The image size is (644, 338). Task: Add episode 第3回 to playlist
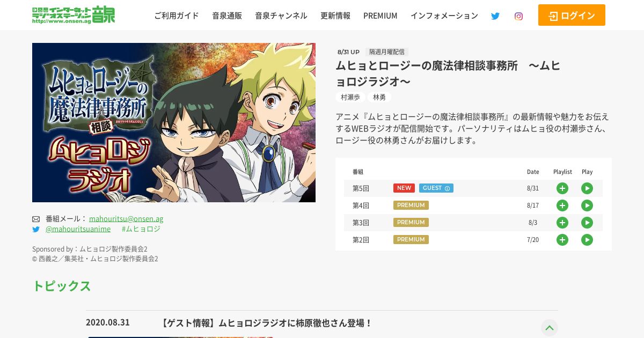tap(562, 223)
